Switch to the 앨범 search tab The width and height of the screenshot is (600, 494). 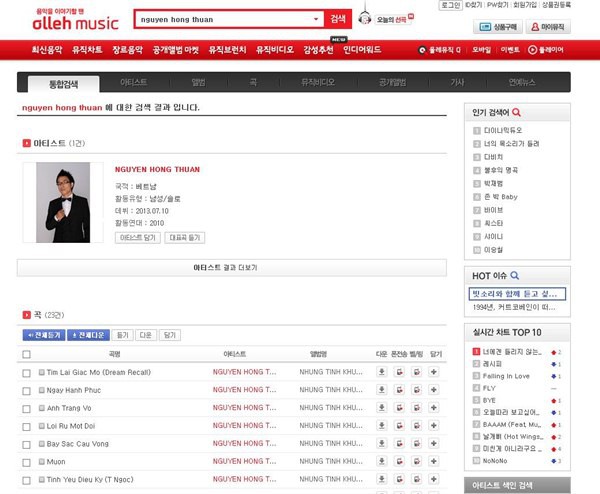coord(198,82)
